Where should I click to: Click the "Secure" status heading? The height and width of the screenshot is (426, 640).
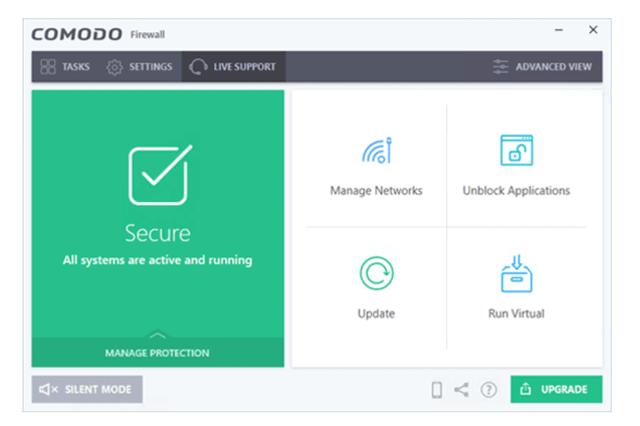click(x=158, y=233)
